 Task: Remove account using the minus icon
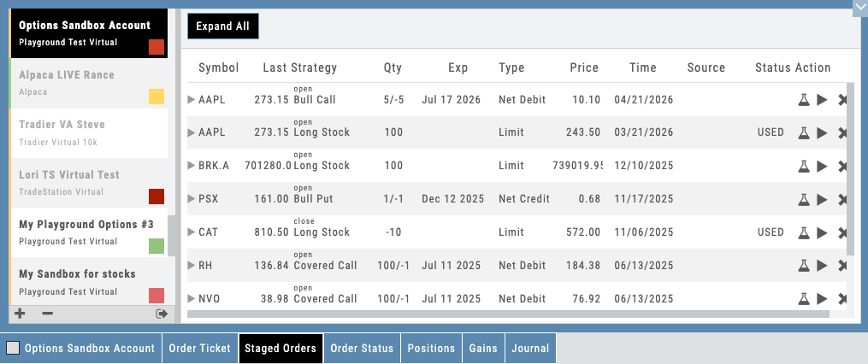point(47,314)
